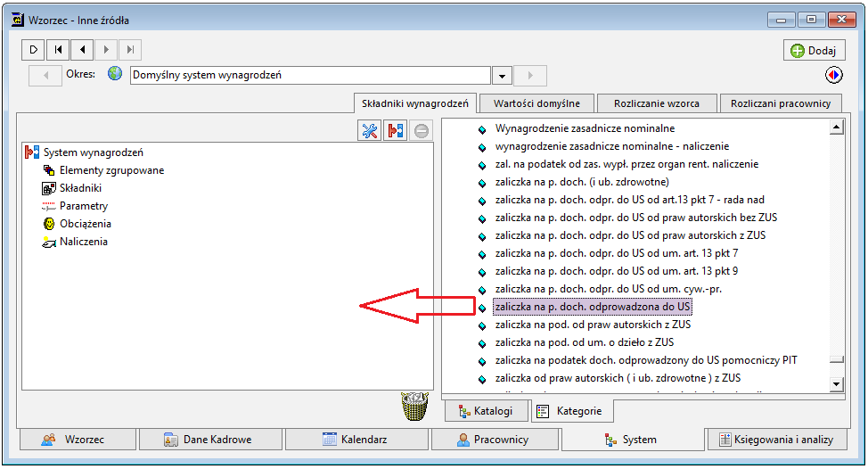Go to next record arrow button
The width and height of the screenshot is (868, 469).
click(x=106, y=50)
